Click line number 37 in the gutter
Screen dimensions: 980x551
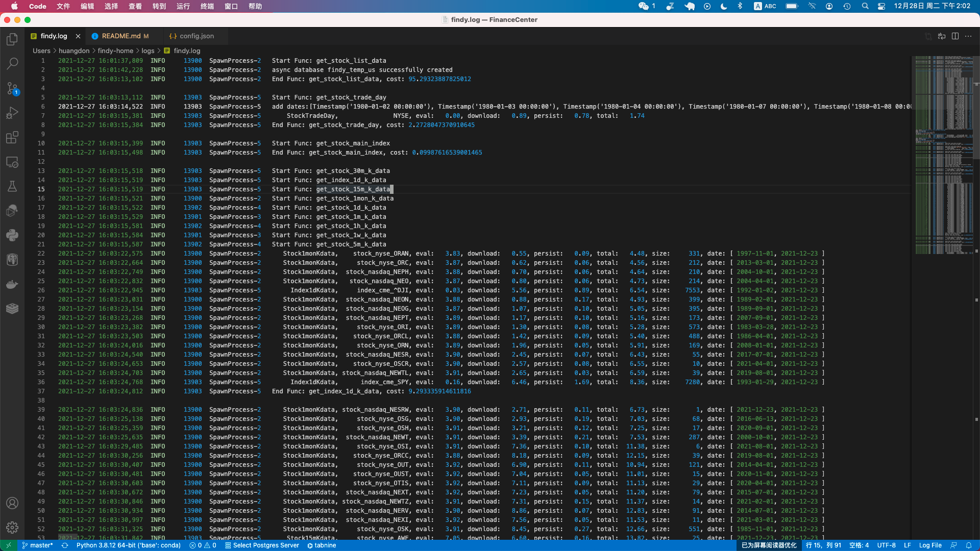pyautogui.click(x=41, y=391)
